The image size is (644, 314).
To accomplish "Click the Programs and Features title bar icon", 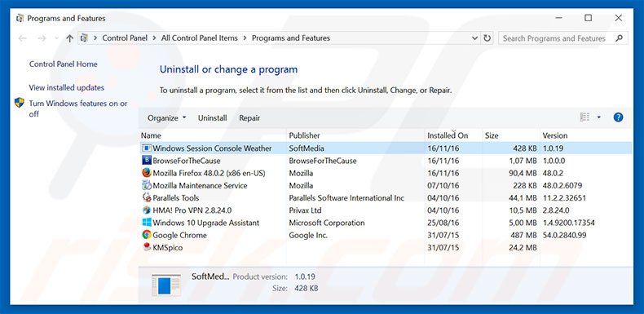I will click(20, 19).
